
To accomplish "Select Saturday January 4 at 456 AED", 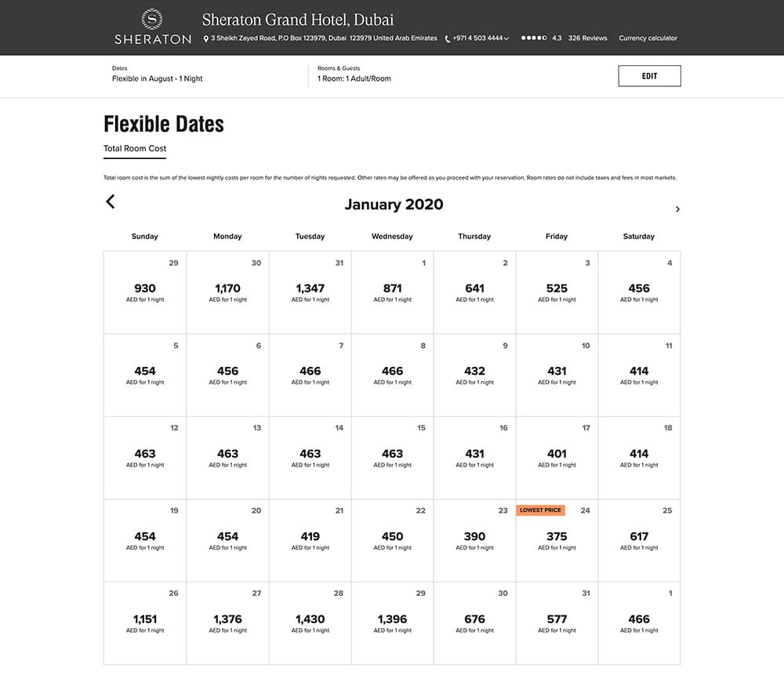I will pyautogui.click(x=638, y=292).
